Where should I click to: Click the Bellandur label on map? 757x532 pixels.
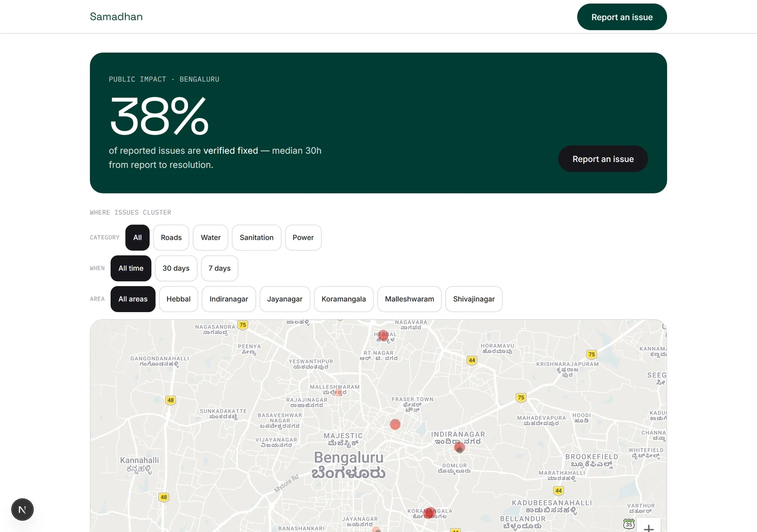(523, 523)
